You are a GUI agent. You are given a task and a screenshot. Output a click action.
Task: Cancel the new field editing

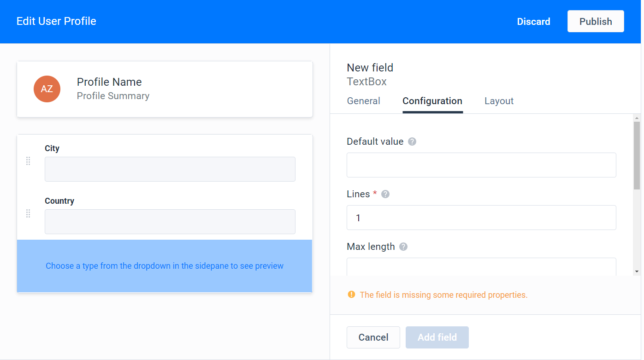(373, 337)
